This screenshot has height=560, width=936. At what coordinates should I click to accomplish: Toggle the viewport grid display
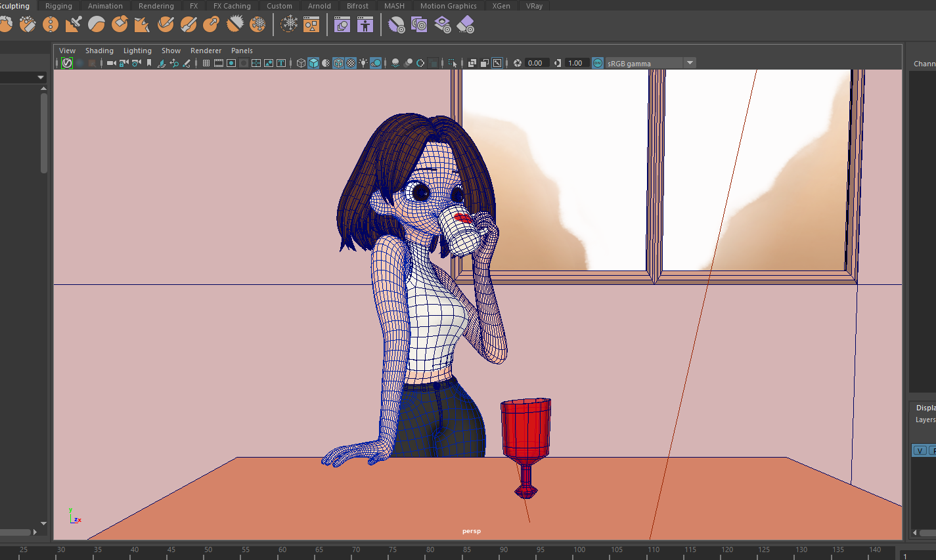click(206, 63)
